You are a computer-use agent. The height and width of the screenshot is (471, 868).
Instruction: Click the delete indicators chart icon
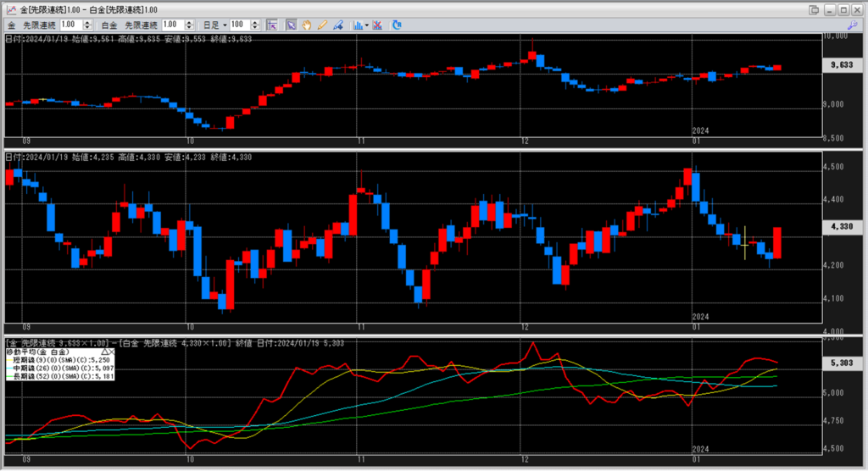click(377, 25)
